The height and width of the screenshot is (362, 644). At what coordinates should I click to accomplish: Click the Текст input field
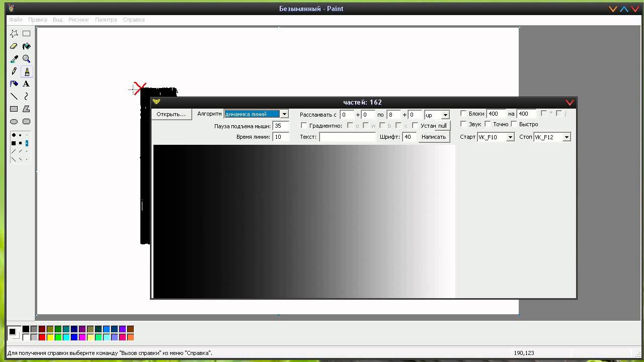pos(347,137)
